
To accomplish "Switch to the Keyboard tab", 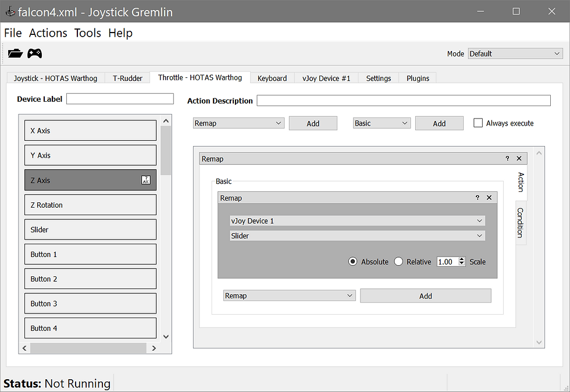I will 272,78.
